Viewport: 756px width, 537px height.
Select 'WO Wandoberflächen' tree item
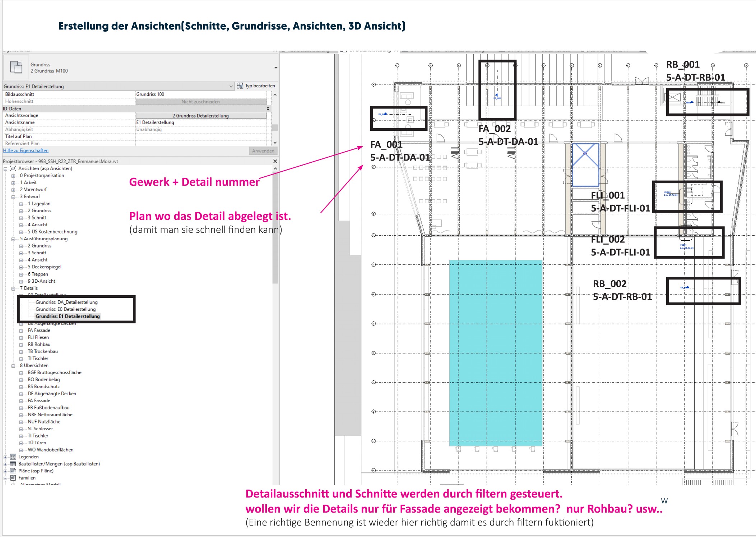(x=50, y=450)
